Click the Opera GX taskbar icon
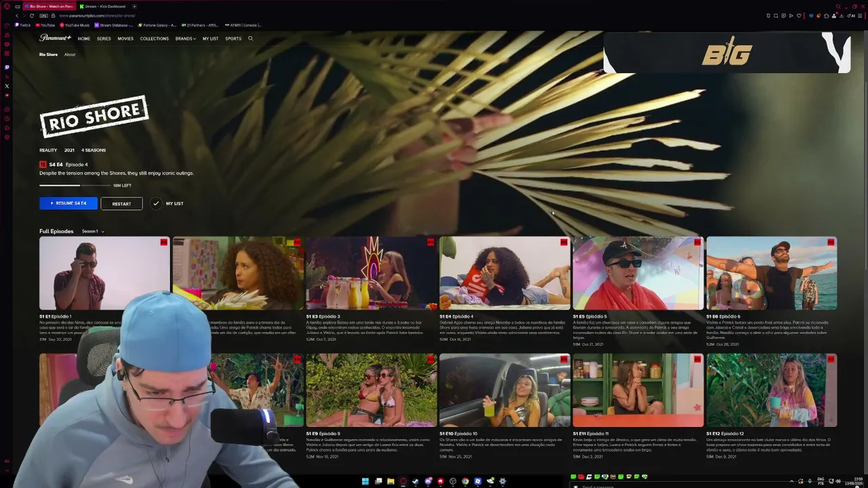 coord(403,481)
